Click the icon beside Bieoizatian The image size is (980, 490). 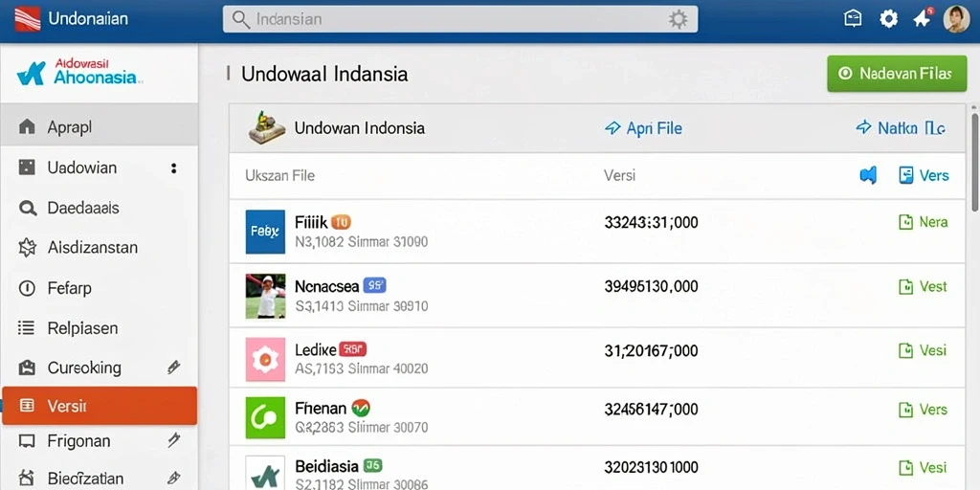[x=27, y=479]
